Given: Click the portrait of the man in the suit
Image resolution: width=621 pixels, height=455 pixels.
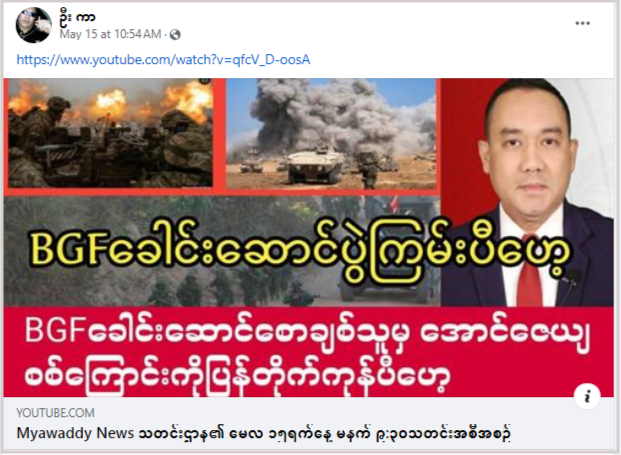Looking at the screenshot, I should (531, 192).
